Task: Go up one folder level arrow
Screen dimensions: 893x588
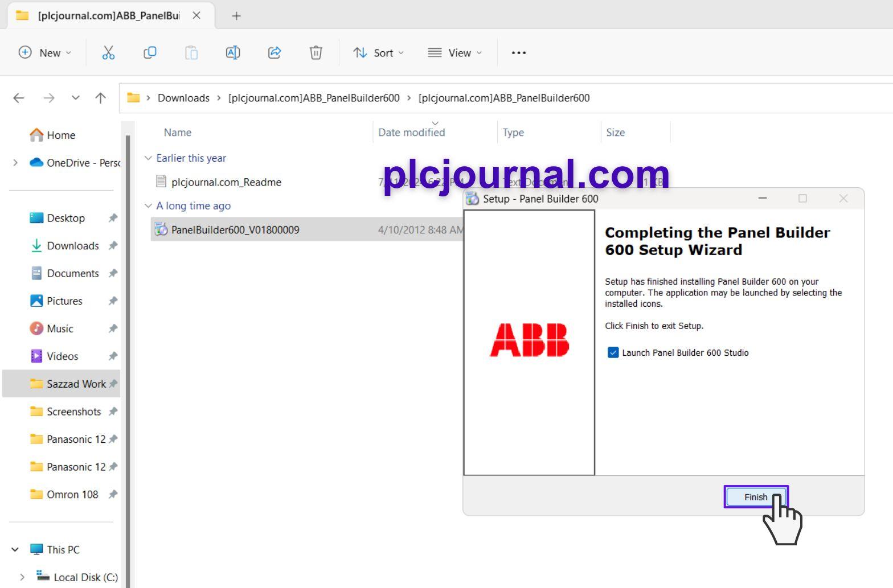Action: point(101,98)
